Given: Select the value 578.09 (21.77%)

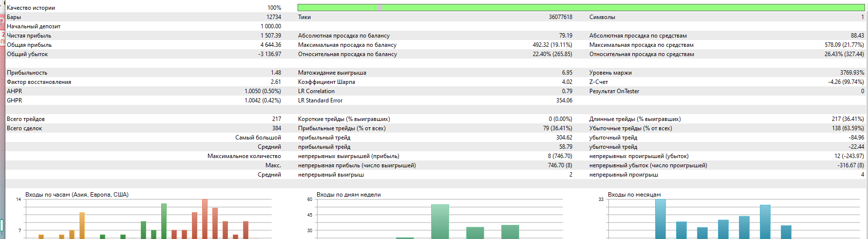Looking at the screenshot, I should coord(844,45).
